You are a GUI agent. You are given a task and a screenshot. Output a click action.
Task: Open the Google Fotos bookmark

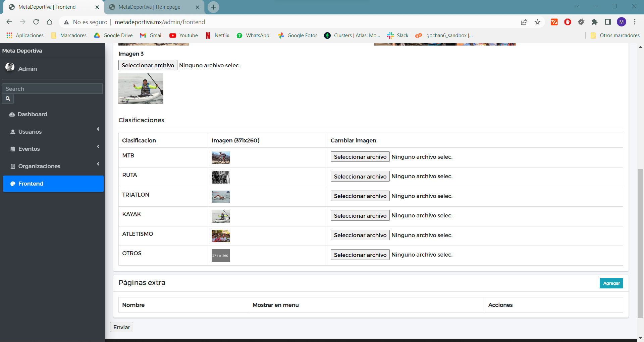[298, 36]
